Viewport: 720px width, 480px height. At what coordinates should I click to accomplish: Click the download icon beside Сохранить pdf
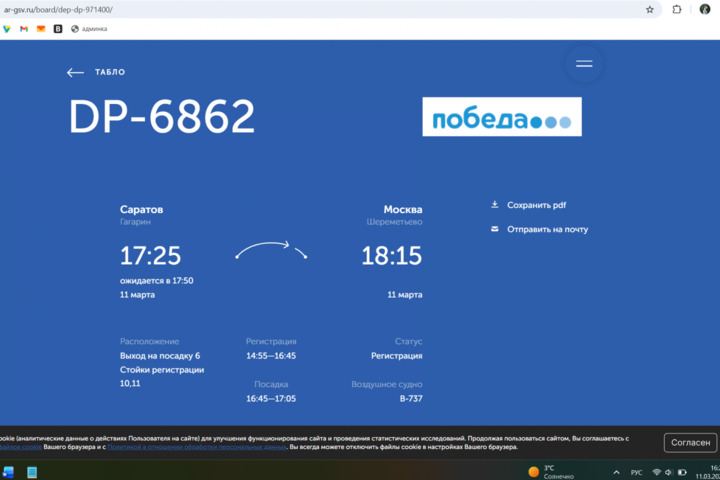494,205
